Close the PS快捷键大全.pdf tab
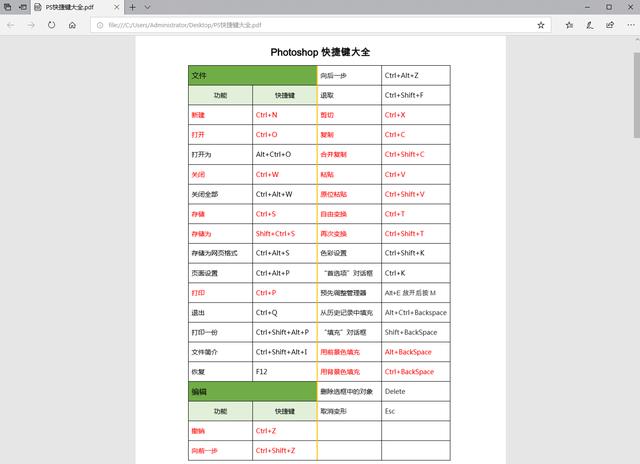 tap(117, 7)
